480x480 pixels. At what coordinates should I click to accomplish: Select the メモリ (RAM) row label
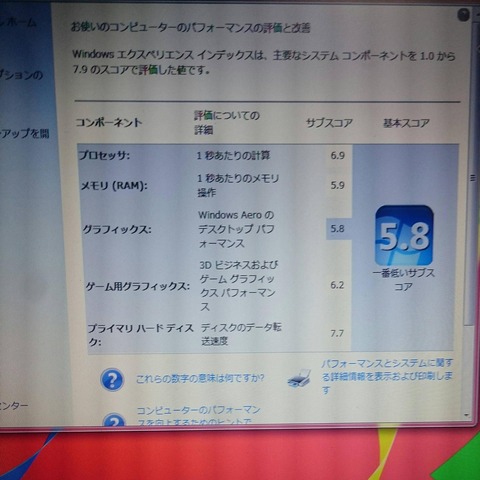114,186
